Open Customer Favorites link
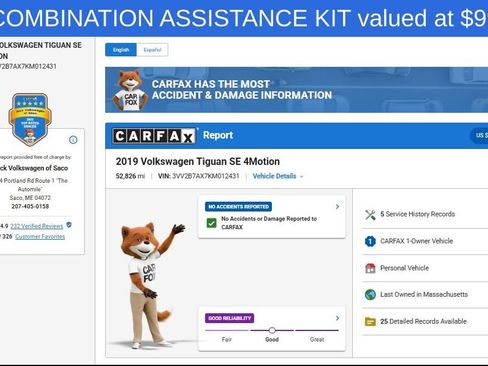 point(40,237)
